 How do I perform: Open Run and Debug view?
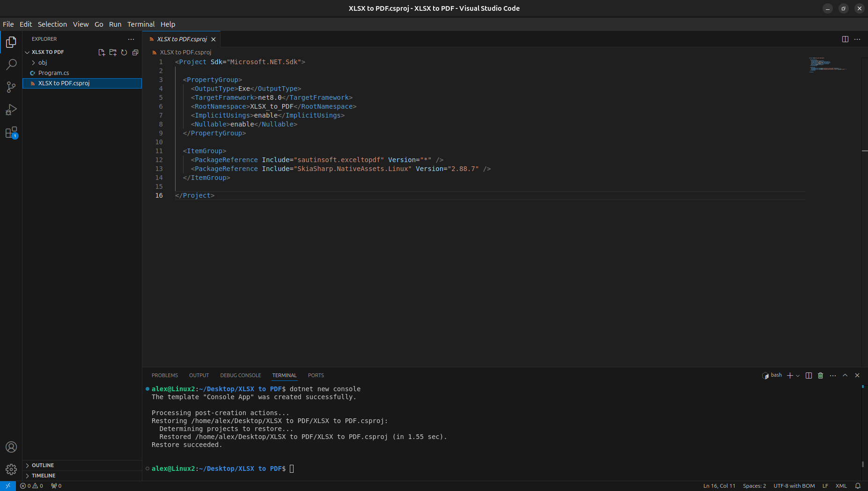tap(11, 110)
